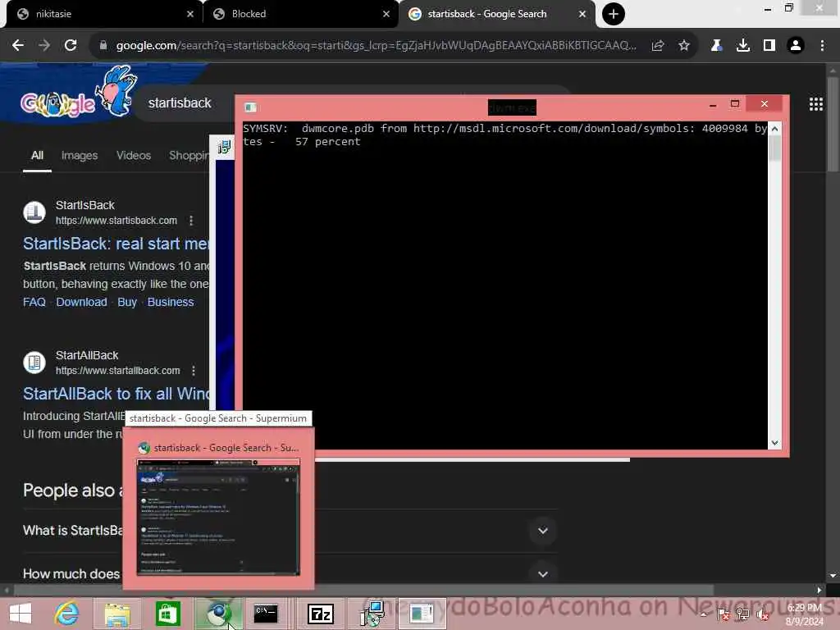Click the browser page horizontal scrollbar

(x=363, y=590)
